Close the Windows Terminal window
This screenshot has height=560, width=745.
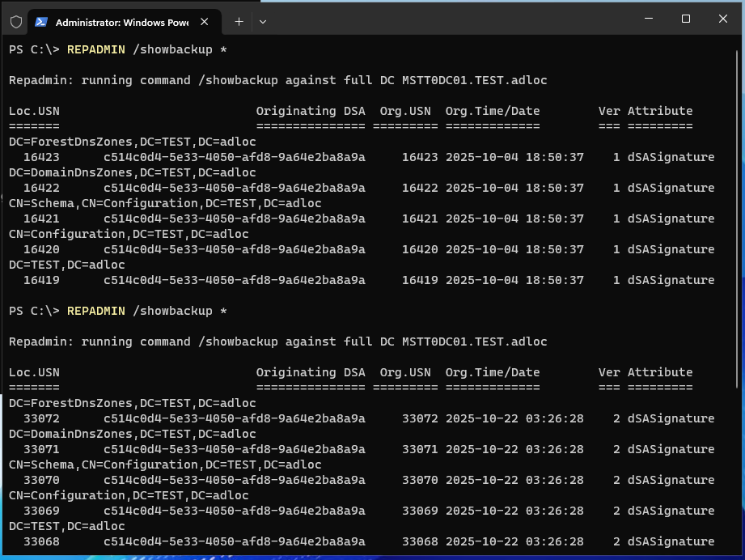pyautogui.click(x=723, y=19)
